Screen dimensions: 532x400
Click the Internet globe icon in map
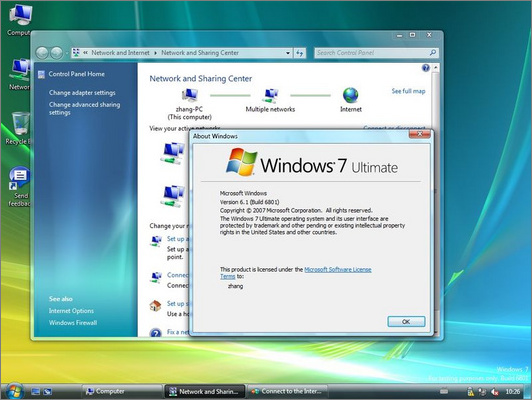pos(350,95)
